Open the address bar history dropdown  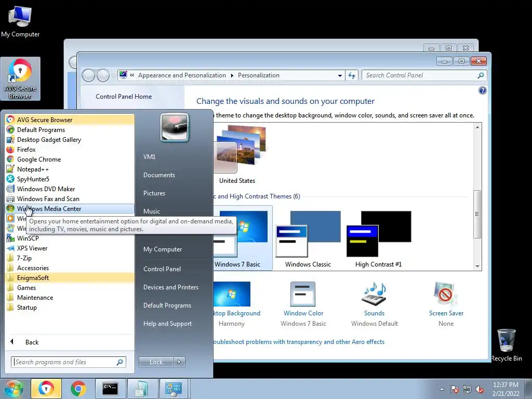340,76
